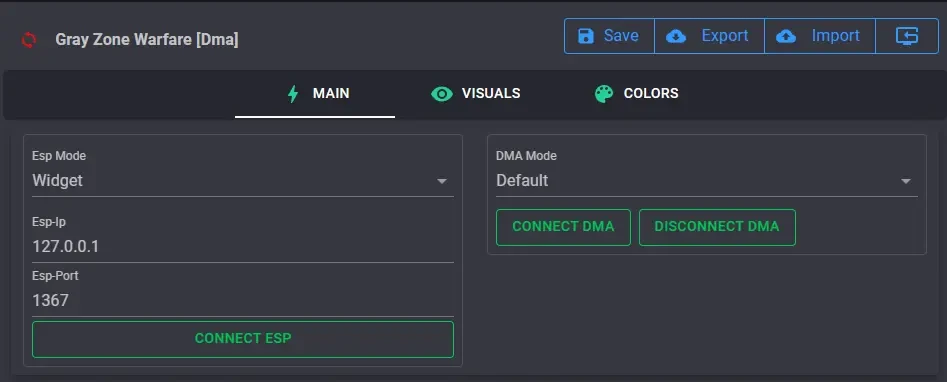Image resolution: width=947 pixels, height=382 pixels.
Task: Click the floppy disk Save icon
Action: [586, 36]
